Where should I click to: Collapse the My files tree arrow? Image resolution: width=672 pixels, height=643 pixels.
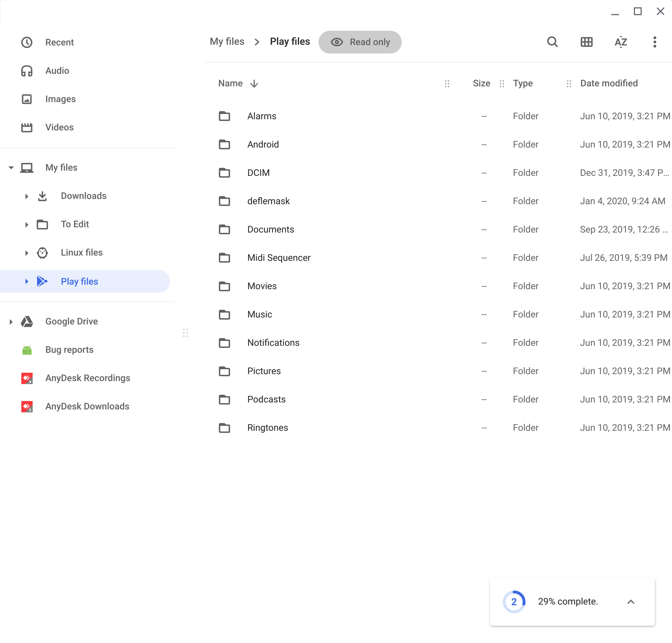point(11,168)
